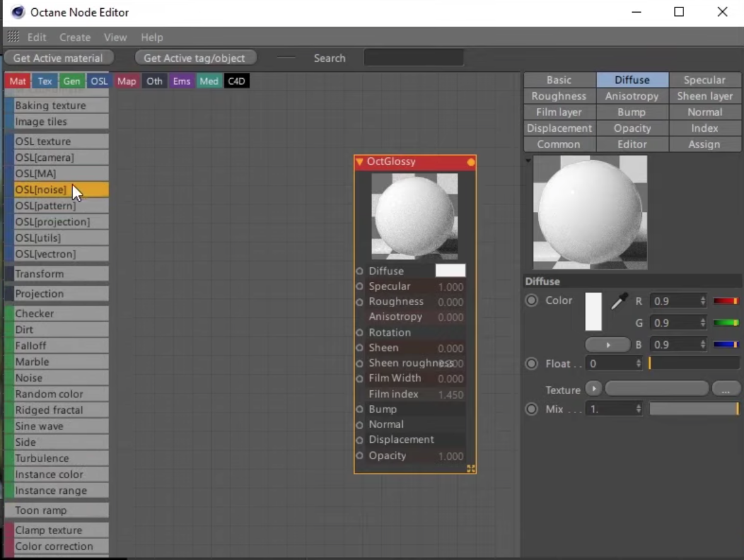This screenshot has height=560, width=744.
Task: Click the Film Width input pin
Action: (x=359, y=378)
